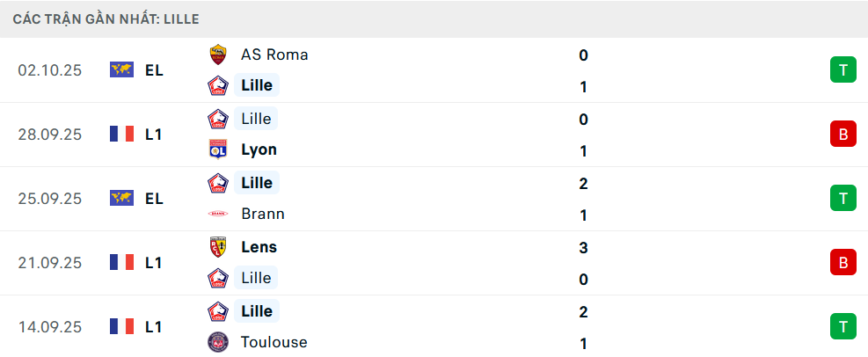Image resolution: width=868 pixels, height=357 pixels.
Task: Click green T badge for Toulouse match
Action: (x=842, y=326)
